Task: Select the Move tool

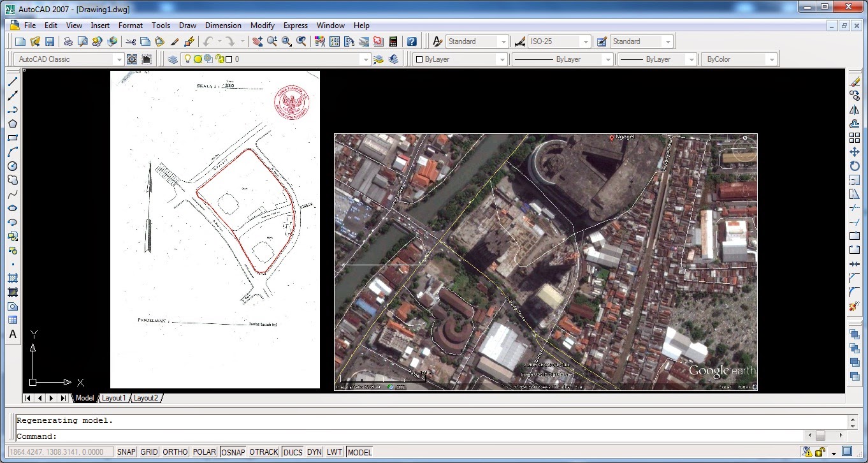Action: pyautogui.click(x=855, y=152)
